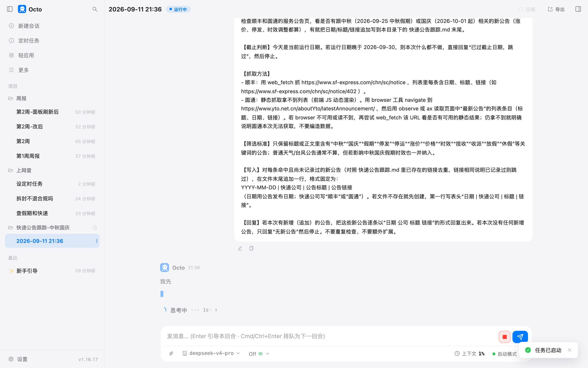Open conversation 第2周-改后
Viewport: 588px width, 368px height.
pos(52,127)
